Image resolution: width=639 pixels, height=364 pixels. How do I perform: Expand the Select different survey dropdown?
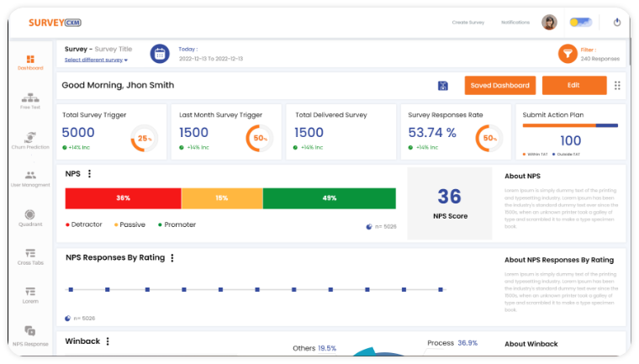[96, 60]
